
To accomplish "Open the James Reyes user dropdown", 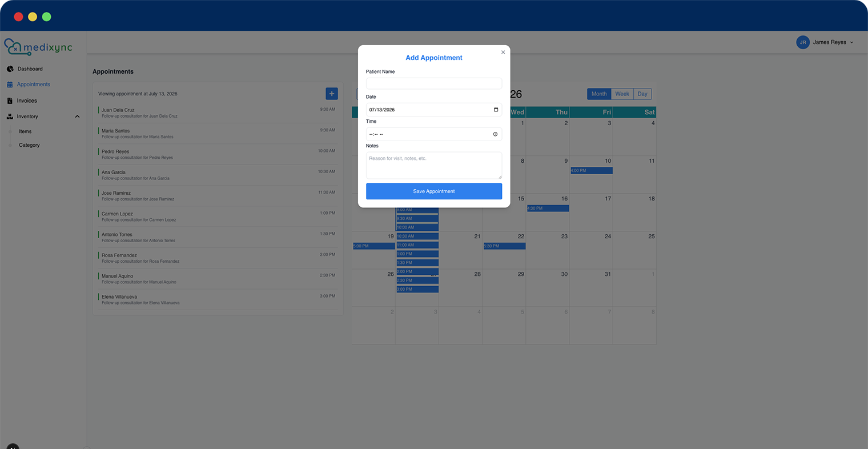I will coord(825,42).
